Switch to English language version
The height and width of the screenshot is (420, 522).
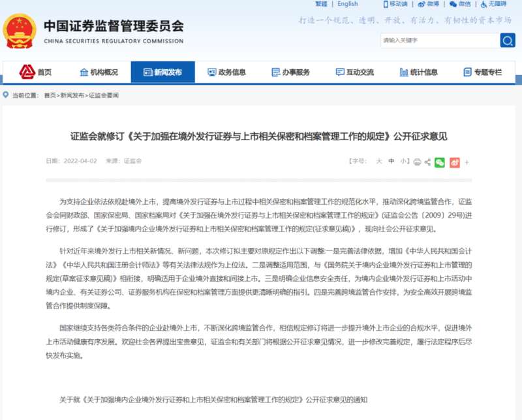click(348, 4)
